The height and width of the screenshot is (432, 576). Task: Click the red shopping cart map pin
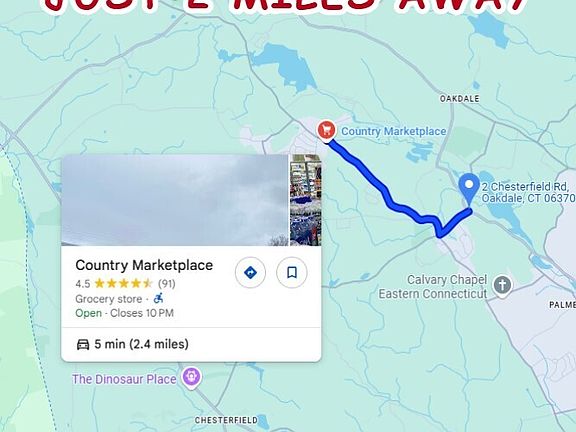point(326,131)
